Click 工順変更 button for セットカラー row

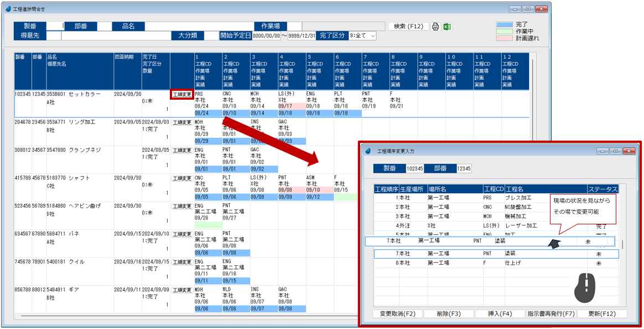point(182,95)
